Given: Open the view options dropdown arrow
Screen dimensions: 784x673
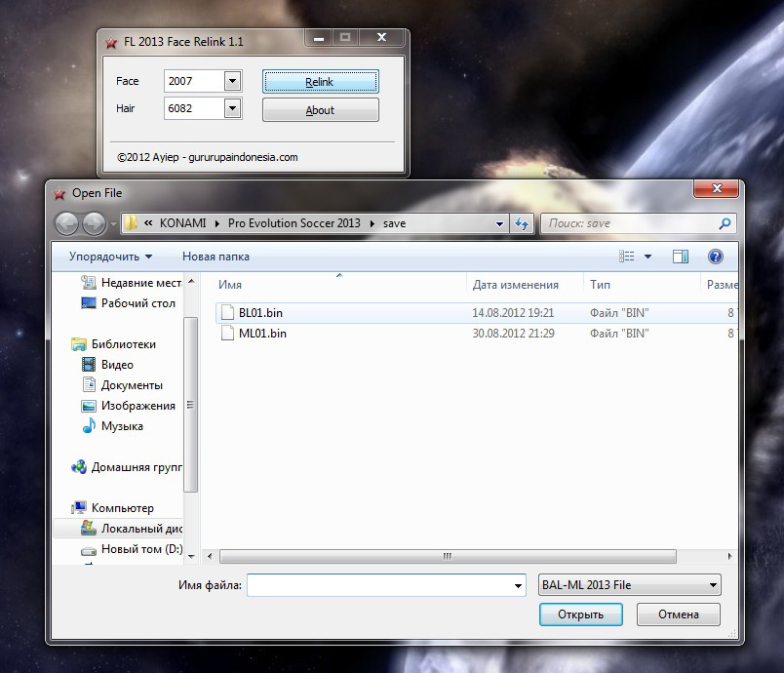Looking at the screenshot, I should click(x=648, y=257).
